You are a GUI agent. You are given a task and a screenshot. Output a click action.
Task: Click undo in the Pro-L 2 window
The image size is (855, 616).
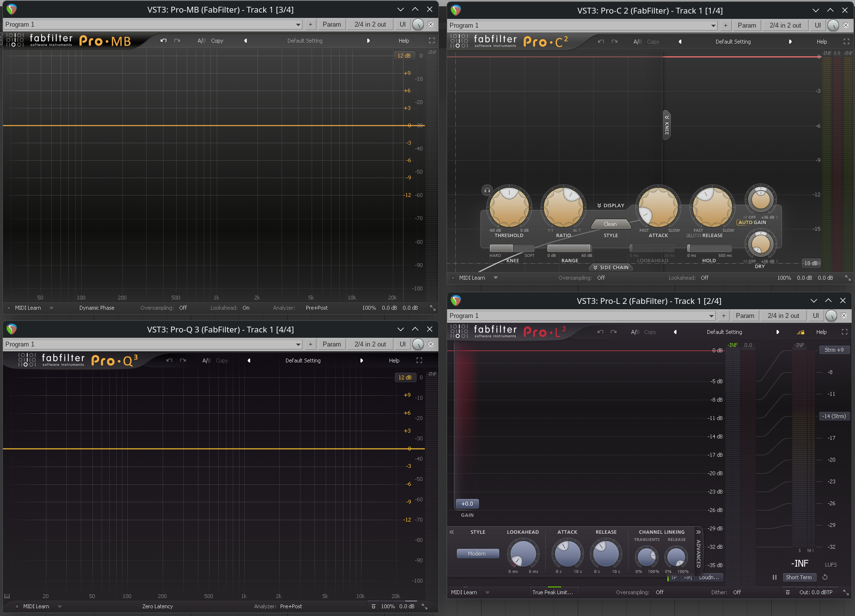coord(600,332)
